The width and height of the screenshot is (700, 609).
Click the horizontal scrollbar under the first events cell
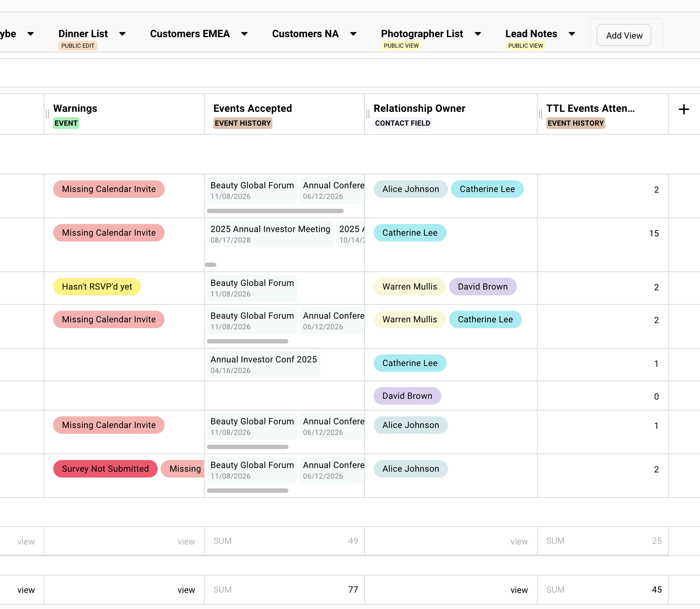tap(275, 211)
